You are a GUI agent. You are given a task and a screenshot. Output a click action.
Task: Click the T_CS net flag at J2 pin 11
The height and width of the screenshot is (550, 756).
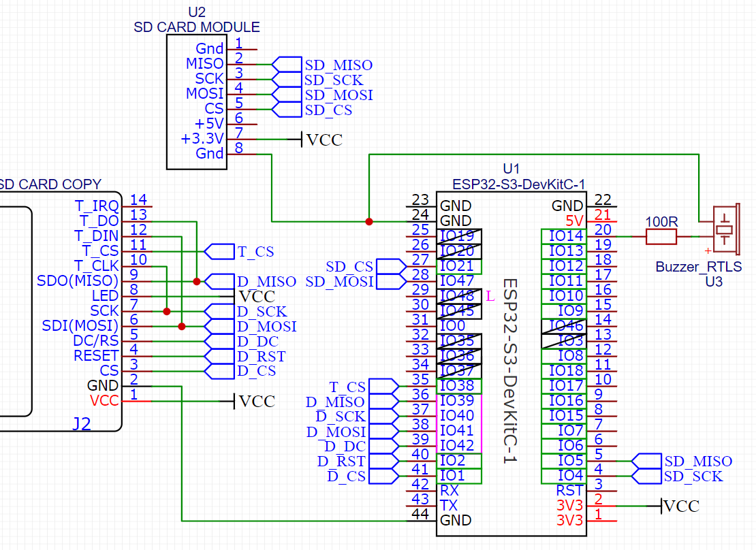219,252
